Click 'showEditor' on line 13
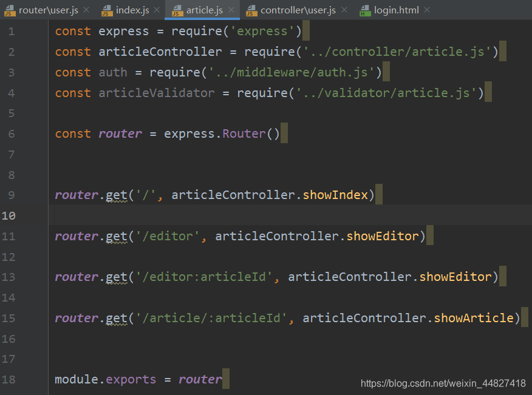The height and width of the screenshot is (395, 532). tap(455, 277)
